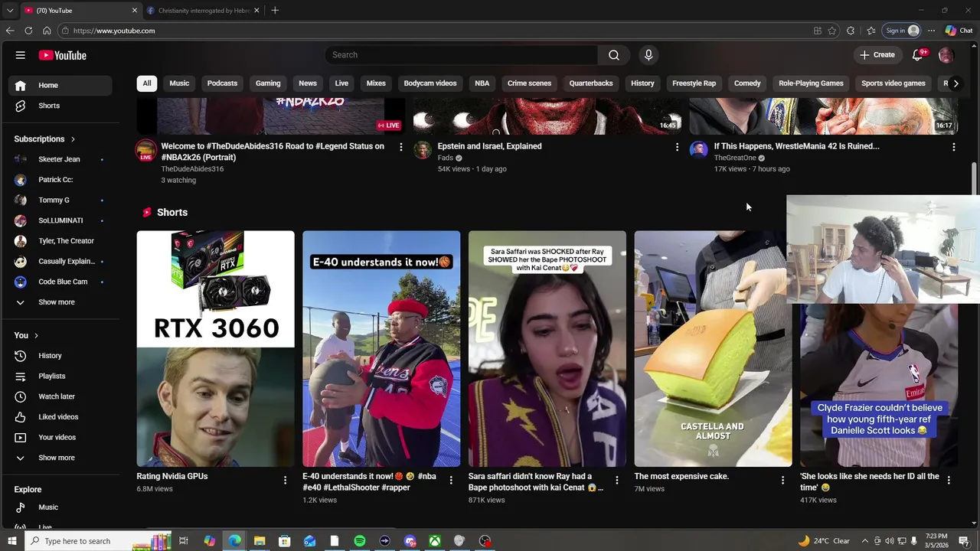Image resolution: width=980 pixels, height=551 pixels.
Task: Select the All filter chip
Action: point(147,83)
